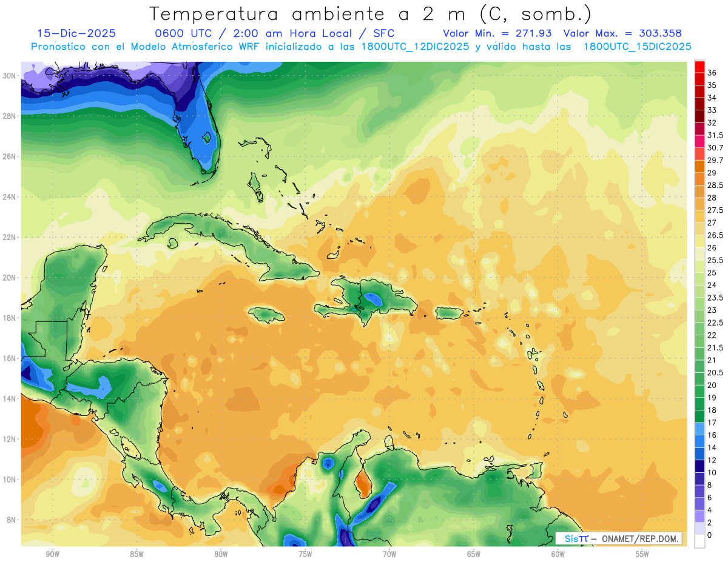Click the "85W" longitude label

[x=136, y=554]
